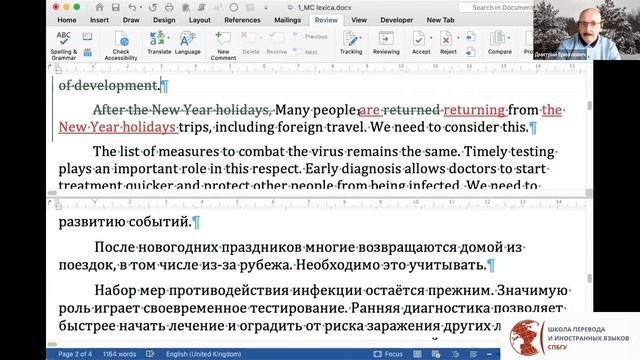The height and width of the screenshot is (360, 640).
Task: Expand the Translate dropdown arrow
Action: (169, 38)
